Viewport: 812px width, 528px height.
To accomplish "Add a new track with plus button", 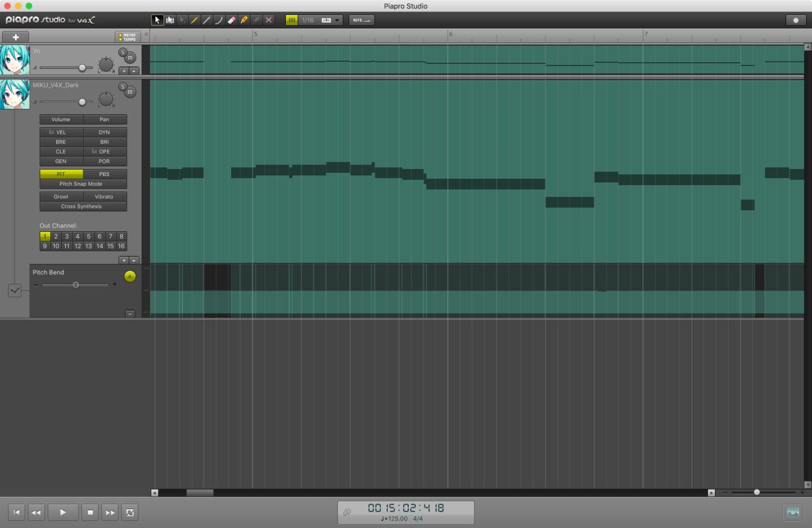I will pyautogui.click(x=16, y=37).
